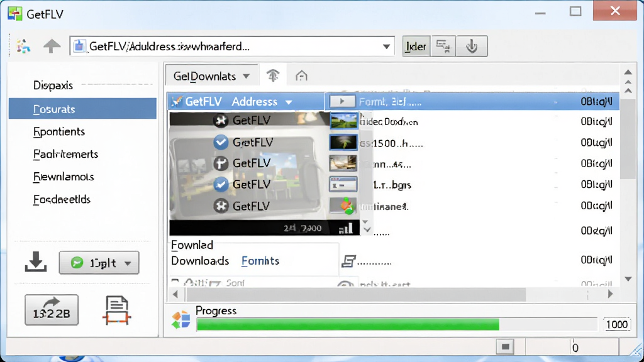Image resolution: width=644 pixels, height=362 pixels.
Task: Open the dark green leaf thumbnail
Action: tap(343, 143)
